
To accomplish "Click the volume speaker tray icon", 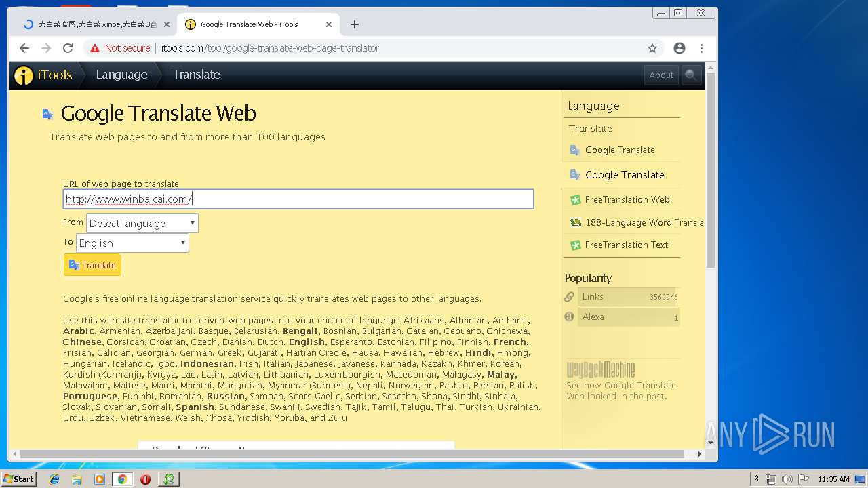I will 787,479.
